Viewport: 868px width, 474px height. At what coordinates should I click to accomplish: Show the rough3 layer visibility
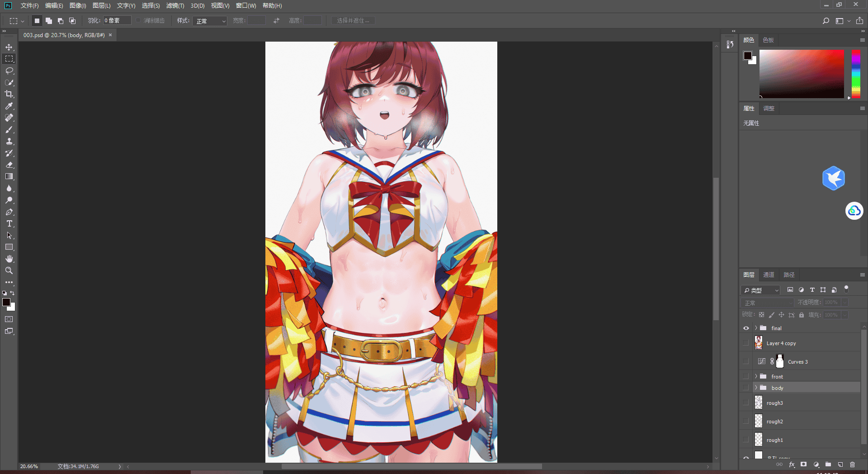pos(746,403)
